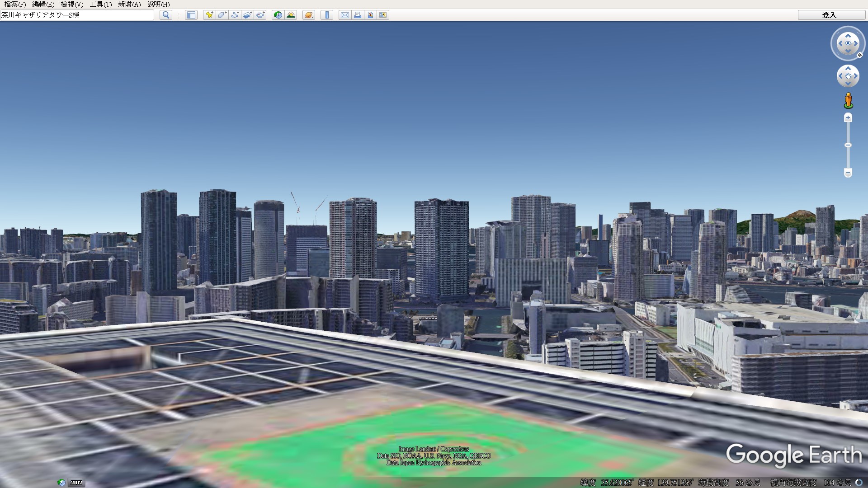Show the ruler tool
The width and height of the screenshot is (868, 488).
(x=327, y=15)
